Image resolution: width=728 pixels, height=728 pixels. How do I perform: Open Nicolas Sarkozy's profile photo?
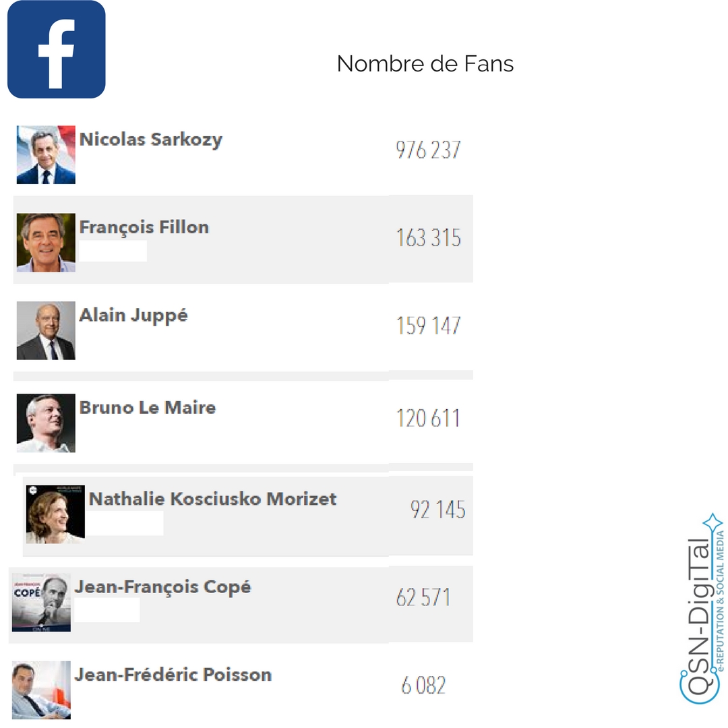point(46,154)
